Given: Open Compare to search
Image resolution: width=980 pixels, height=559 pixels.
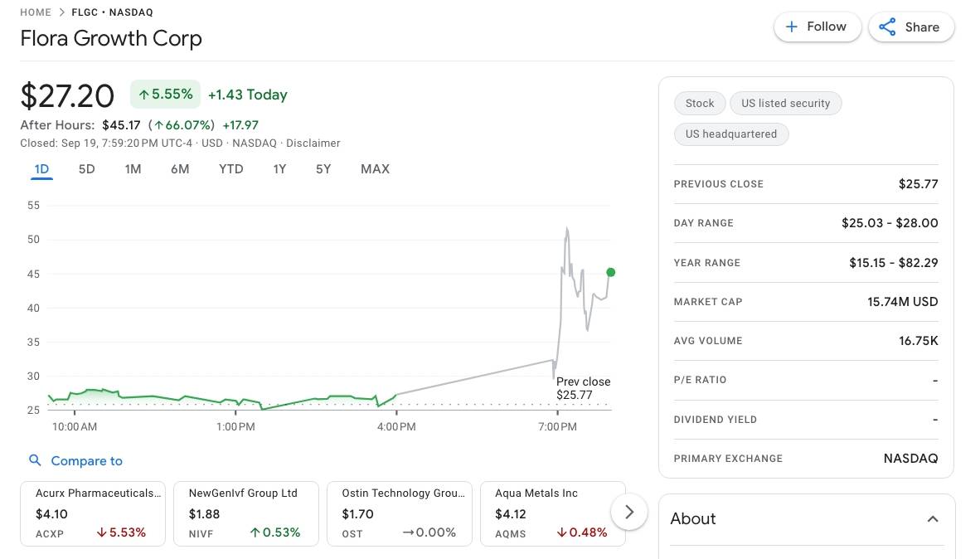Looking at the screenshot, I should [x=75, y=461].
